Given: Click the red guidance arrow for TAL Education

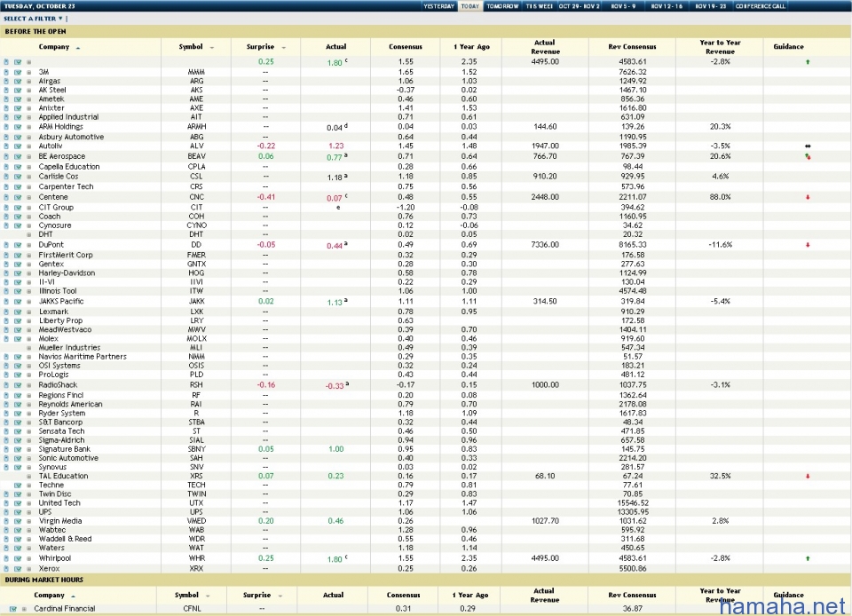Looking at the screenshot, I should click(x=808, y=477).
